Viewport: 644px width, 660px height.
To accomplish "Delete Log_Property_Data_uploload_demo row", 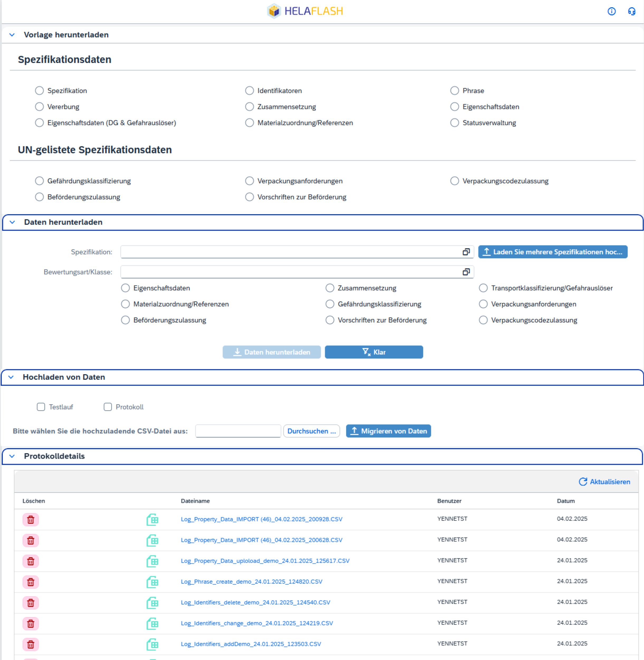I will tap(31, 561).
